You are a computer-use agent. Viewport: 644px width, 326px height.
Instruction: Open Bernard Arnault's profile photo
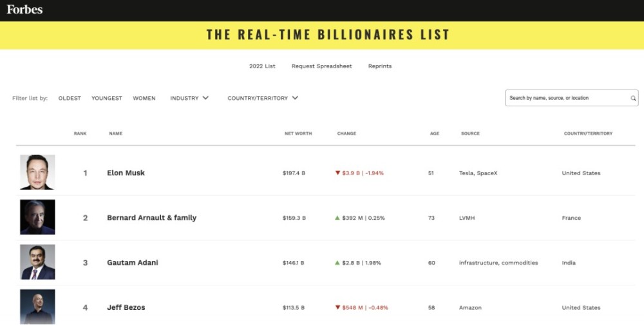(x=37, y=217)
